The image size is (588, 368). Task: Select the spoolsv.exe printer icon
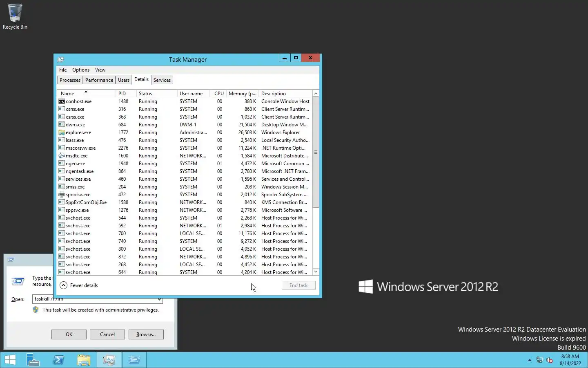[x=62, y=195]
